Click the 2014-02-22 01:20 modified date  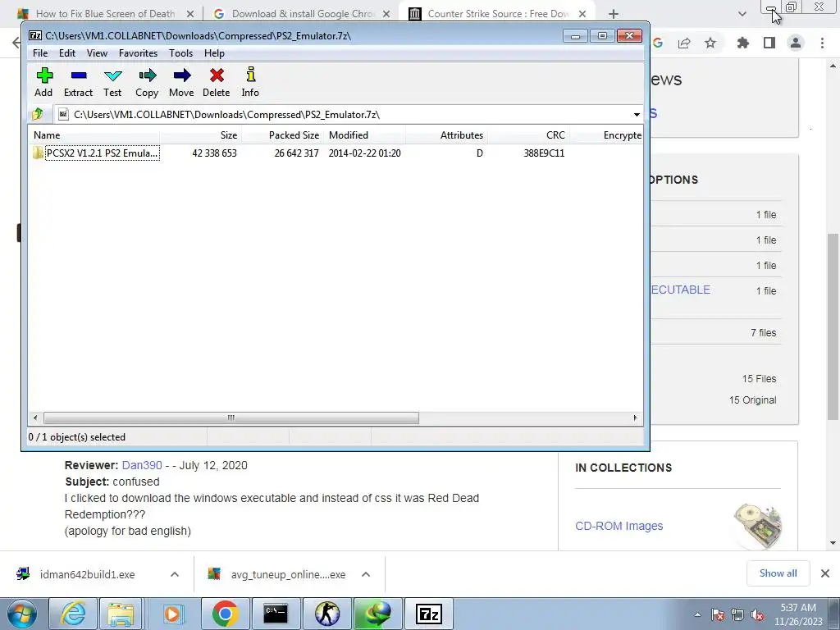364,153
